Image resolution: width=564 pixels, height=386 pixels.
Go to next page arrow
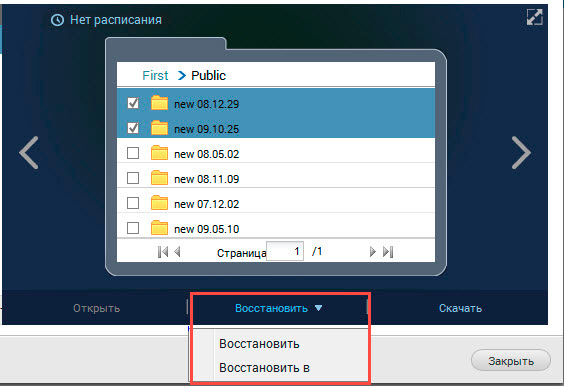pos(373,252)
